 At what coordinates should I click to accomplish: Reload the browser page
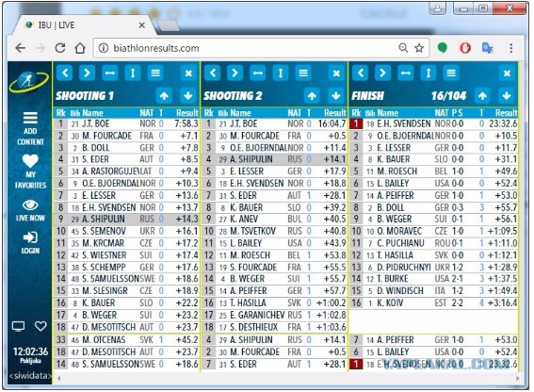[x=60, y=48]
